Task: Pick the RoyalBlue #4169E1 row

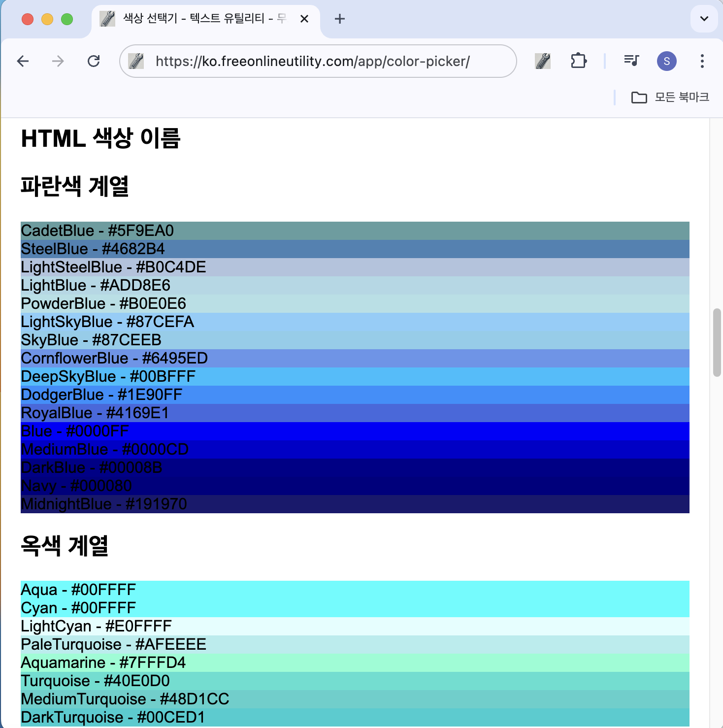Action: (355, 413)
